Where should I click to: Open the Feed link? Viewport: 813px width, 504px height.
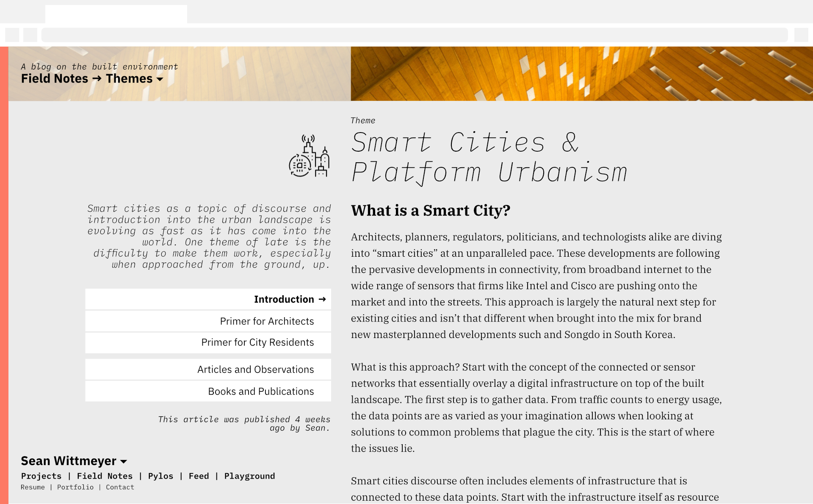point(199,476)
